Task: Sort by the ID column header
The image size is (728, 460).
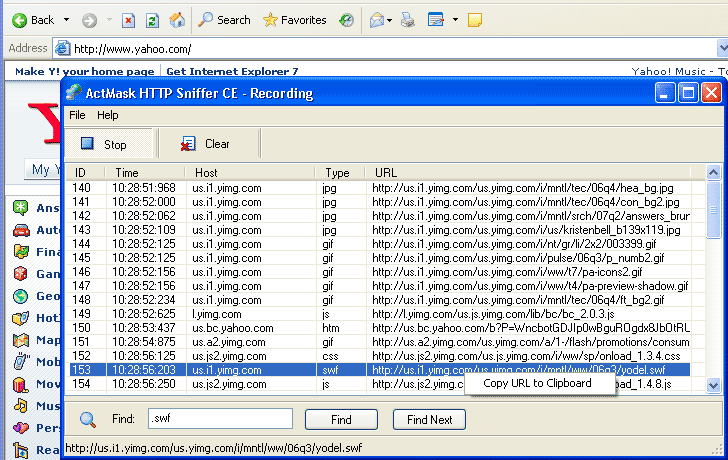Action: tap(85, 173)
